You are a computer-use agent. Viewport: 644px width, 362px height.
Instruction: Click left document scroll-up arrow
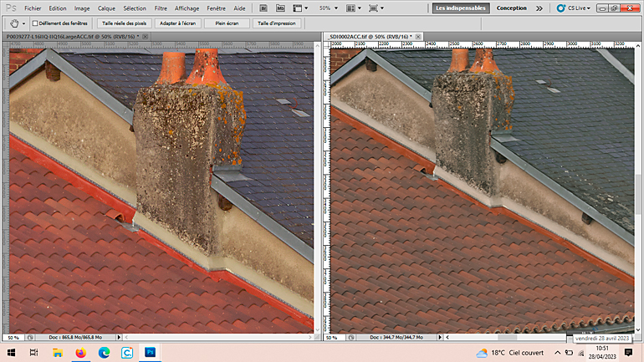click(x=317, y=45)
